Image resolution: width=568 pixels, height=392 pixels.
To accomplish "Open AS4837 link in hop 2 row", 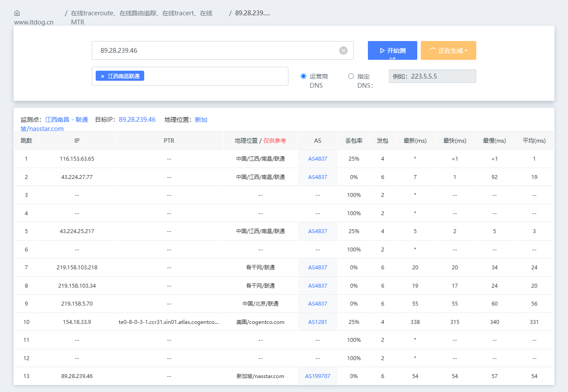I will pyautogui.click(x=318, y=177).
